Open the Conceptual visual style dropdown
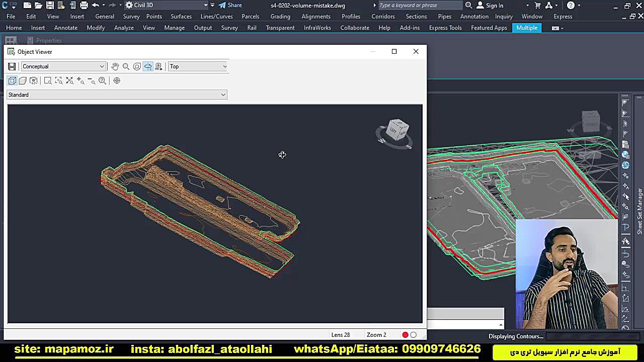 63,66
